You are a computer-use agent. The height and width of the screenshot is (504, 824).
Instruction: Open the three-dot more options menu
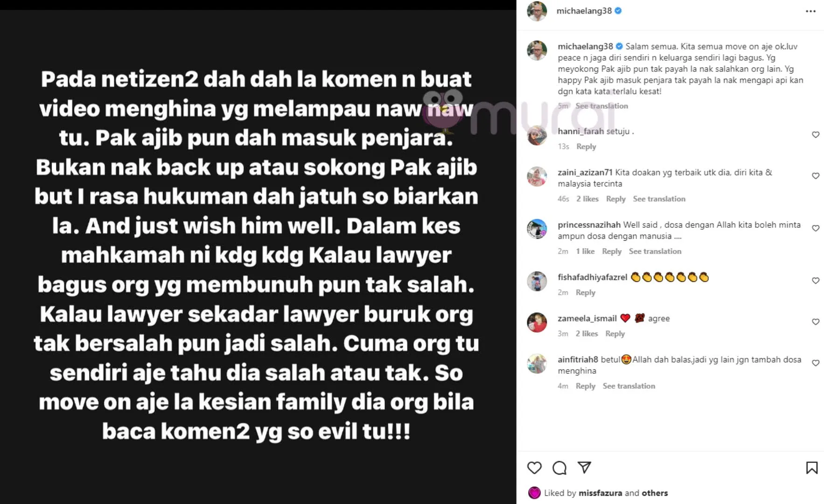coord(811,11)
